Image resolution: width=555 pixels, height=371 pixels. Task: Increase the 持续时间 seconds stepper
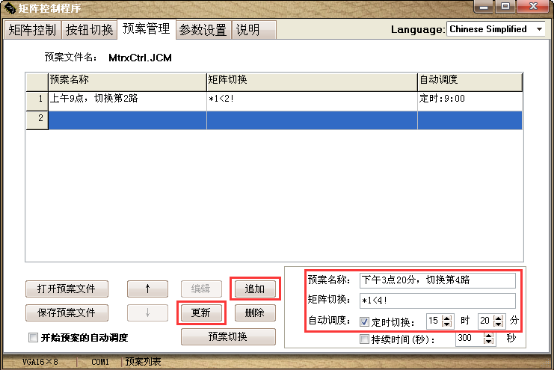488,335
